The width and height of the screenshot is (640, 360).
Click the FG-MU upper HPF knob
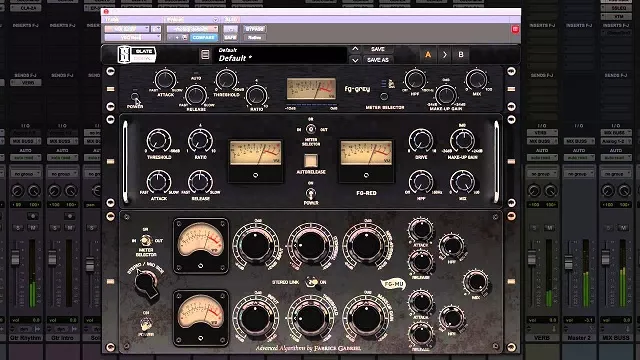click(451, 246)
